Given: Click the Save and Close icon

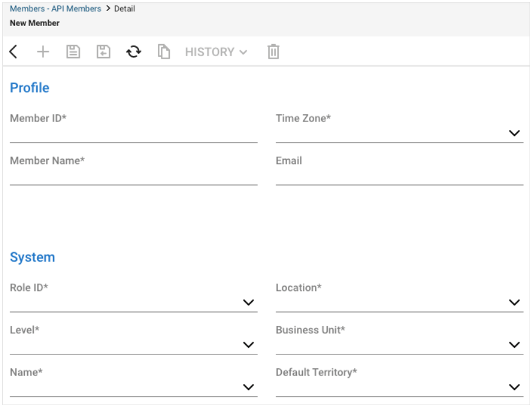Looking at the screenshot, I should tap(103, 52).
